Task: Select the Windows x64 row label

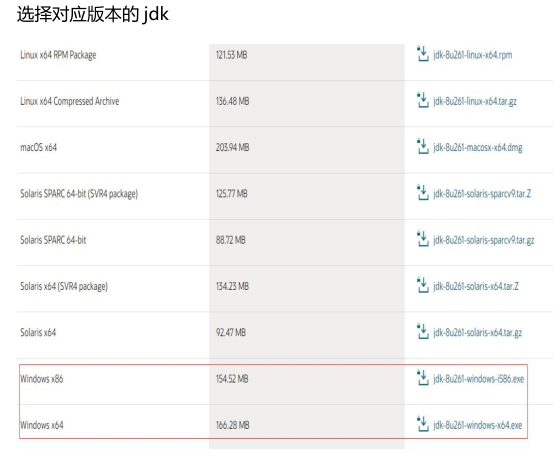Action: click(x=42, y=425)
